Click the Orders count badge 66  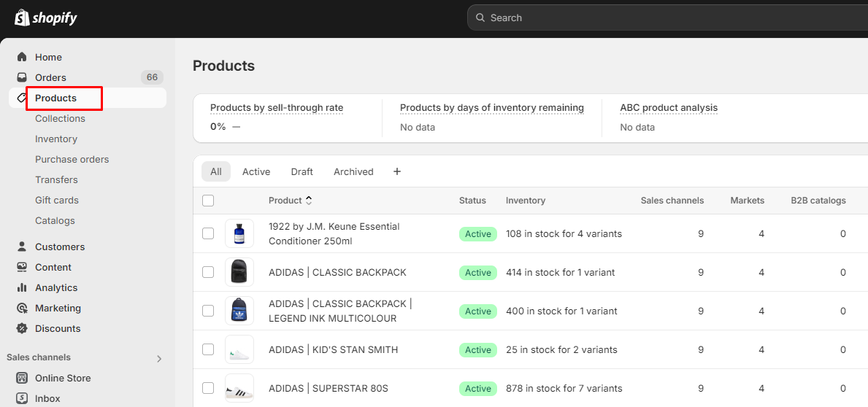click(x=153, y=77)
